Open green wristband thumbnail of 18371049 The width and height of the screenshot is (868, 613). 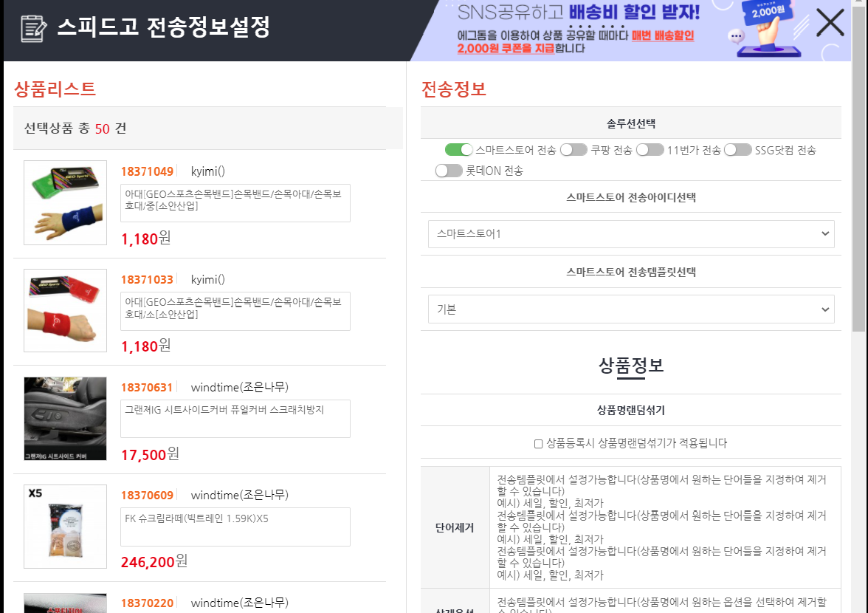tap(65, 202)
